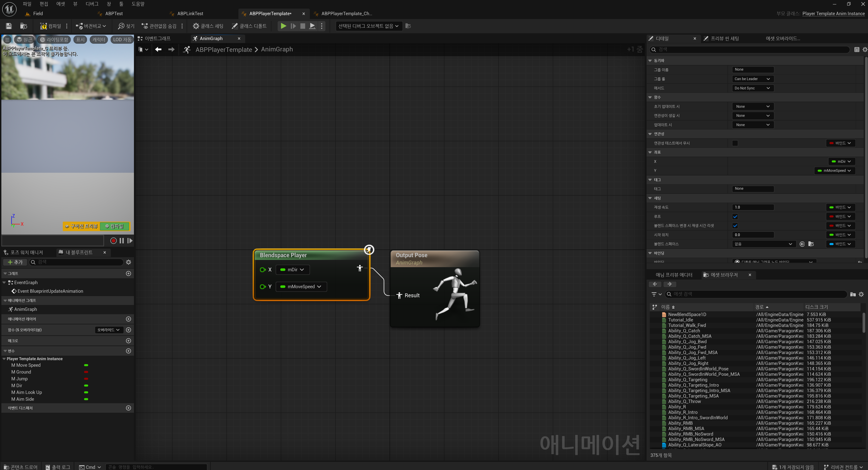Click the save asset icon in toolbar

click(x=9, y=26)
